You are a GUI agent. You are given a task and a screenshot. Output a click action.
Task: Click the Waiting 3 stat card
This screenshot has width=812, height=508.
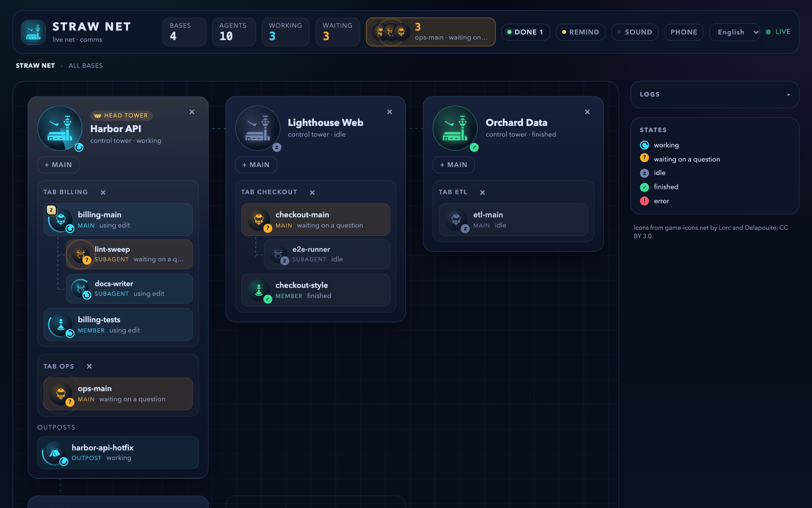[338, 32]
